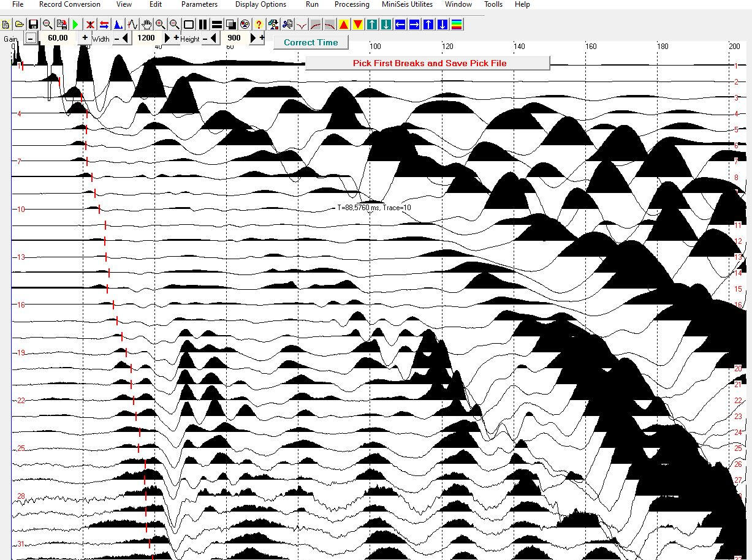Click the red X delete icon
Image resolution: width=752 pixels, height=560 pixels.
point(90,25)
